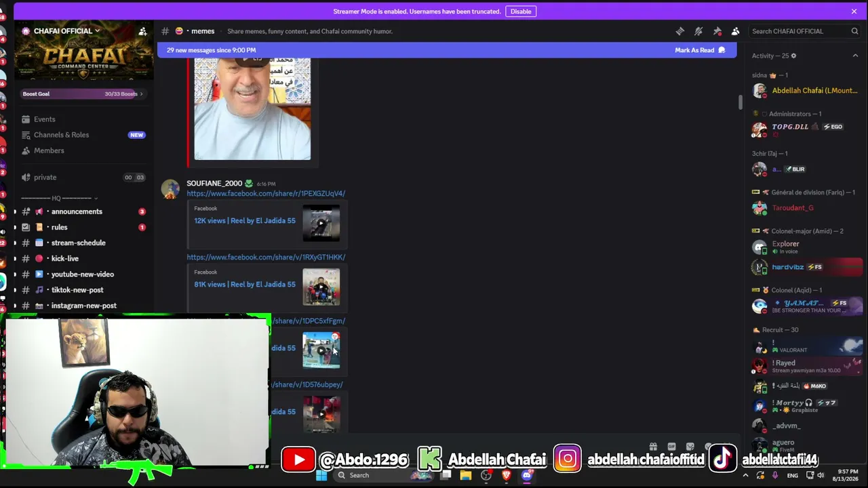Change the ENG input language

792,476
